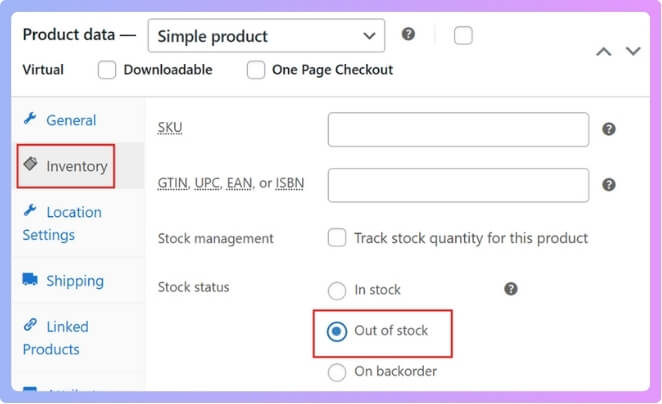The image size is (662, 404).
Task: Check the One Page Checkout option
Action: pos(256,70)
